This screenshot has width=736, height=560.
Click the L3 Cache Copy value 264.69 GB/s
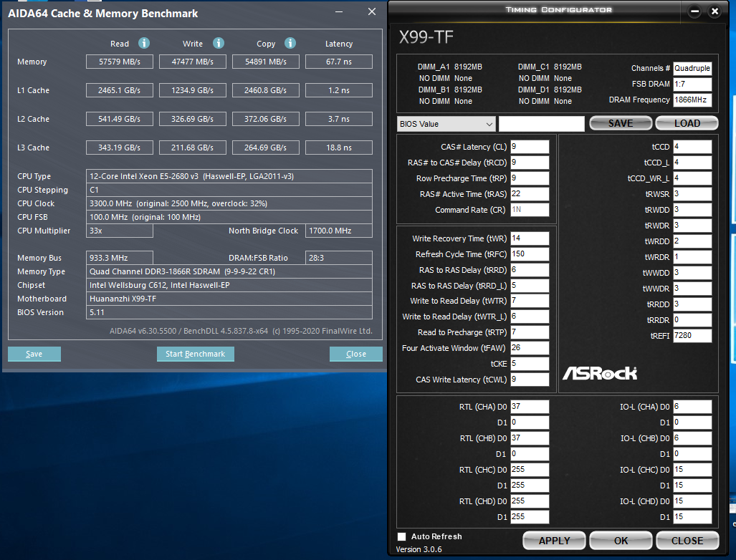266,148
